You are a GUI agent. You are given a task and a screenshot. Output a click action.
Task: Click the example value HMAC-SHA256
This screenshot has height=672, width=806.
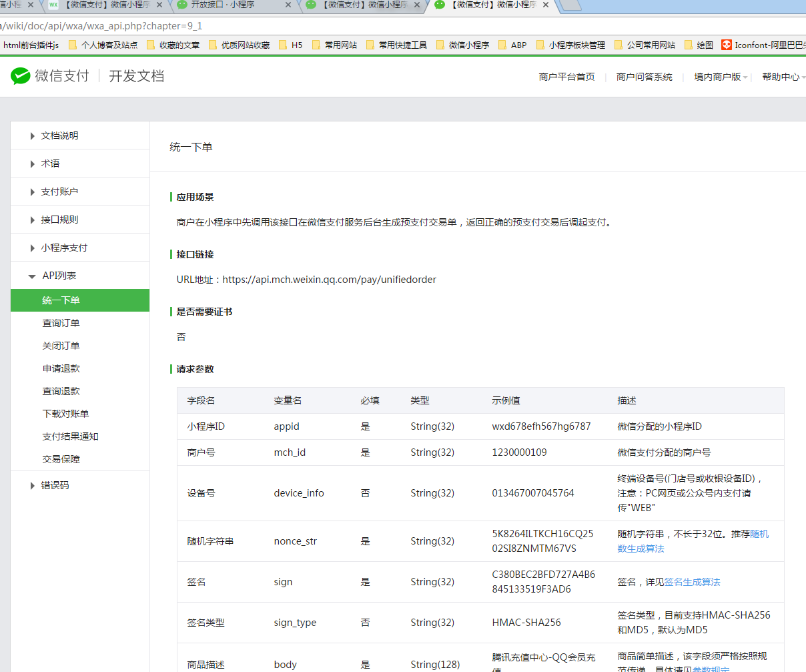tap(526, 623)
